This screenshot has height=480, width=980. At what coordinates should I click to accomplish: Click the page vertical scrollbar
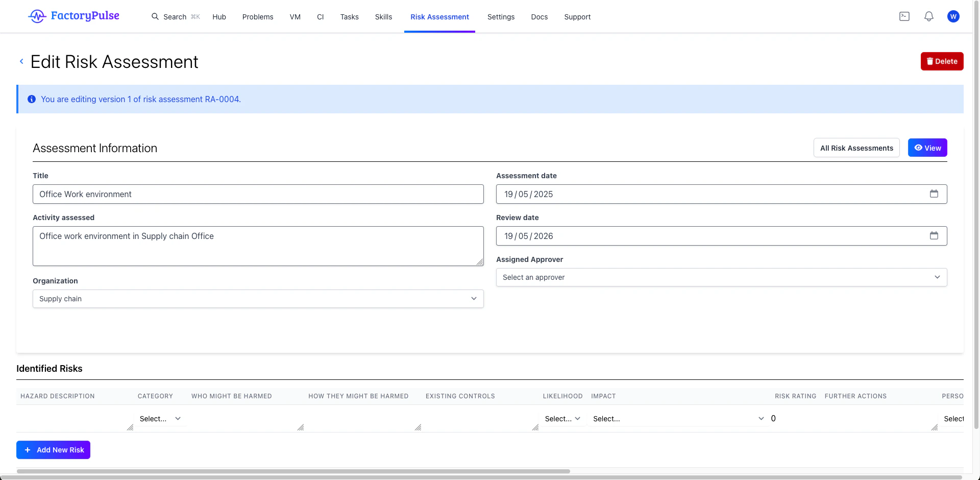pyautogui.click(x=976, y=214)
